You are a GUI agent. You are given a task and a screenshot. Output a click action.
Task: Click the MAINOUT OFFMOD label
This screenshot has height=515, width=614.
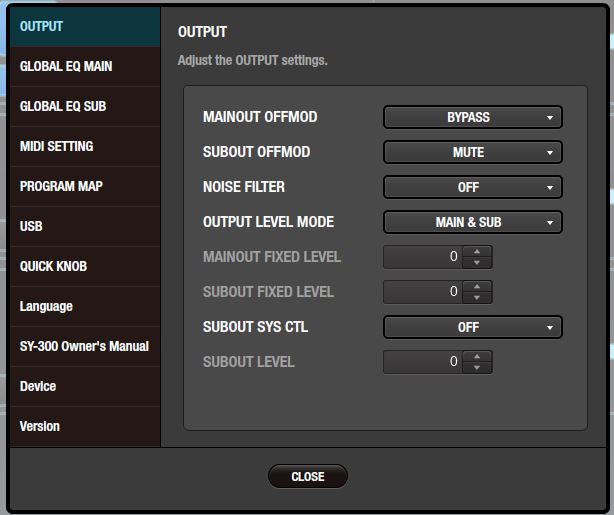pos(260,117)
